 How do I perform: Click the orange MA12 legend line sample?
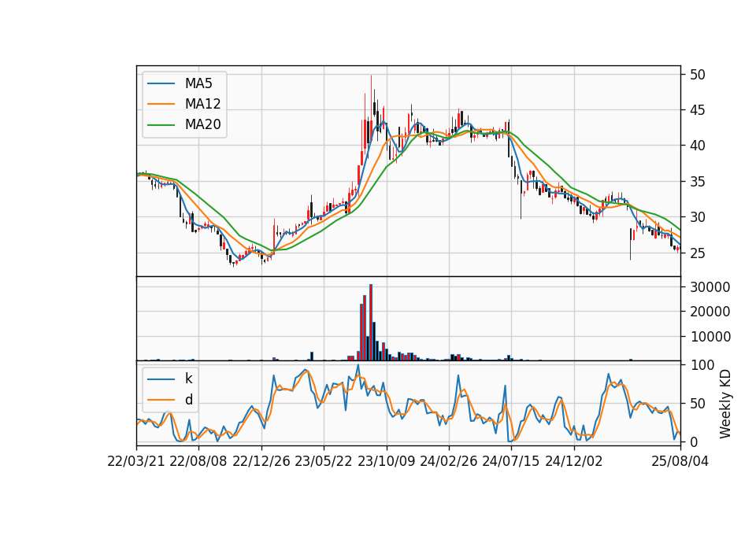161,104
